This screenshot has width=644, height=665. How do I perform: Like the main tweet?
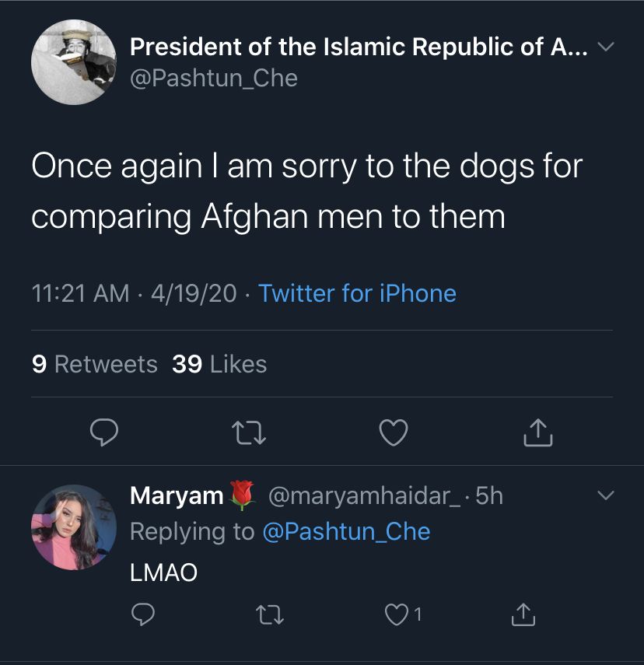point(394,432)
